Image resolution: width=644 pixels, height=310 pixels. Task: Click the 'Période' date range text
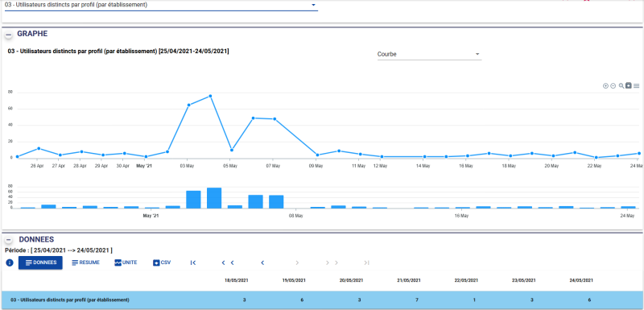(x=58, y=250)
